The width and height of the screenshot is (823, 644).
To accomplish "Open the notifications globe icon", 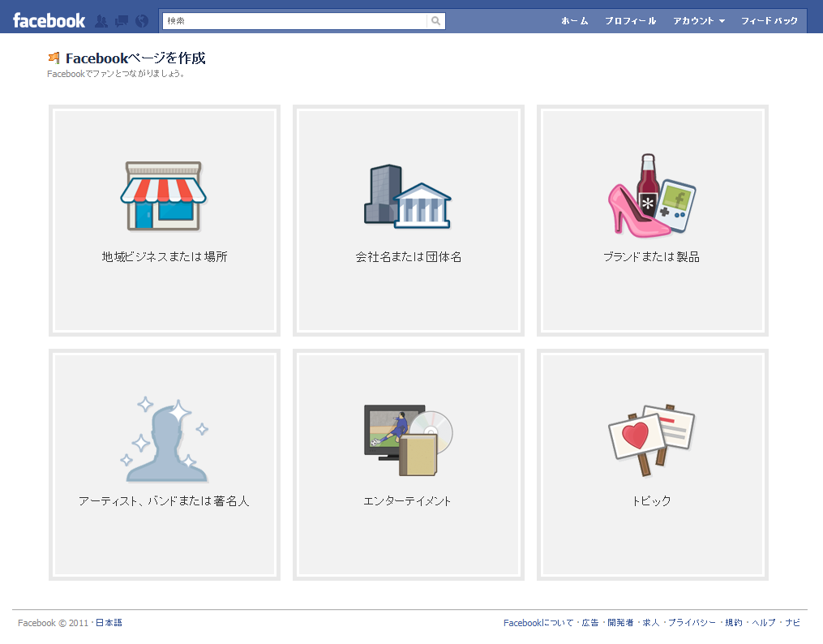I will coord(142,21).
